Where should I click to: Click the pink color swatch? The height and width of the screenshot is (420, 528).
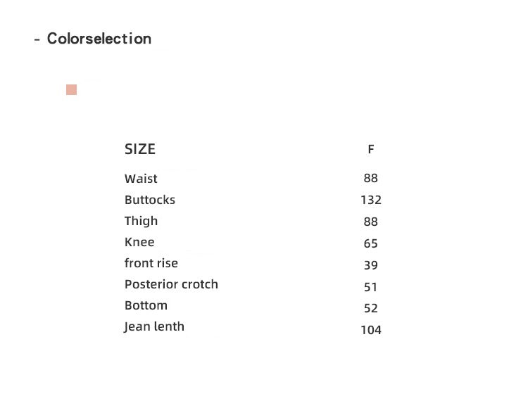point(71,89)
